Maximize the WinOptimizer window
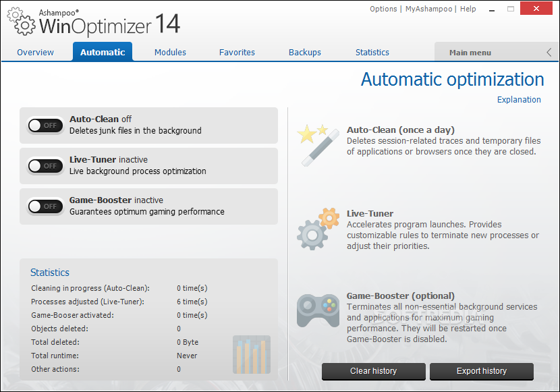The width and height of the screenshot is (560, 392). [511, 9]
